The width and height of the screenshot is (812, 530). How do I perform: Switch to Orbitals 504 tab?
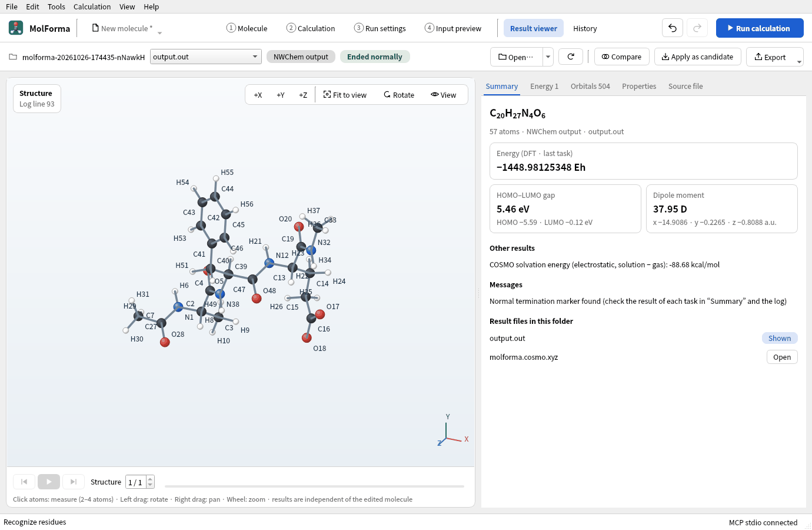coord(590,86)
